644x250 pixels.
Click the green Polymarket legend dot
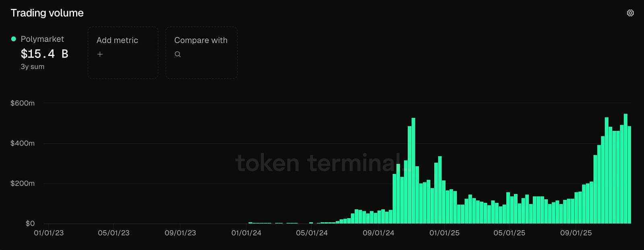(x=13, y=39)
